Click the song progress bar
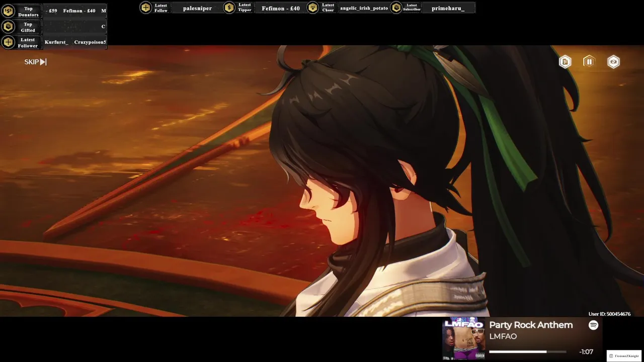Viewport: 644px width, 362px height. coord(528,352)
